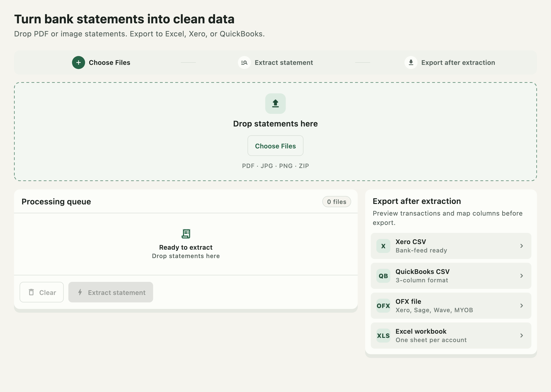Click the Xero X badge icon

click(383, 246)
